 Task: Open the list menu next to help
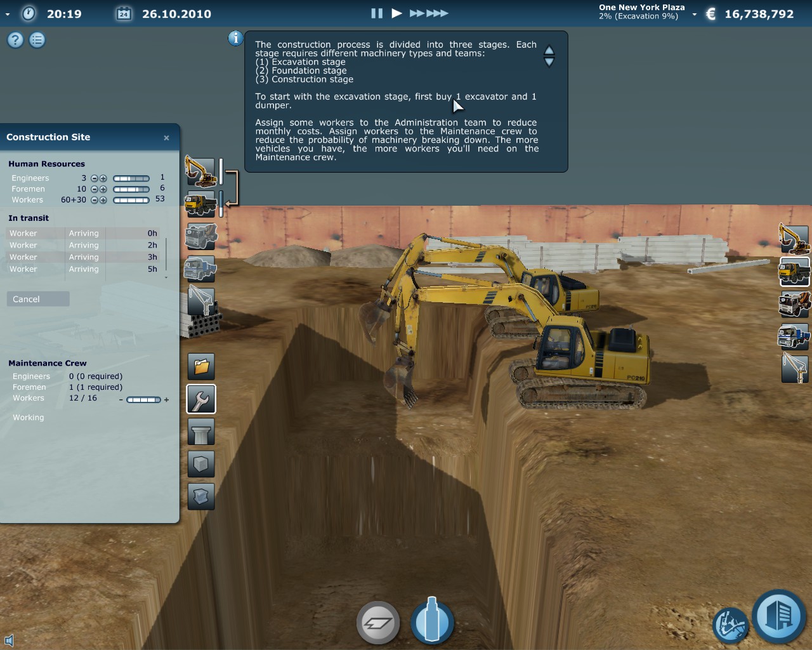click(37, 40)
